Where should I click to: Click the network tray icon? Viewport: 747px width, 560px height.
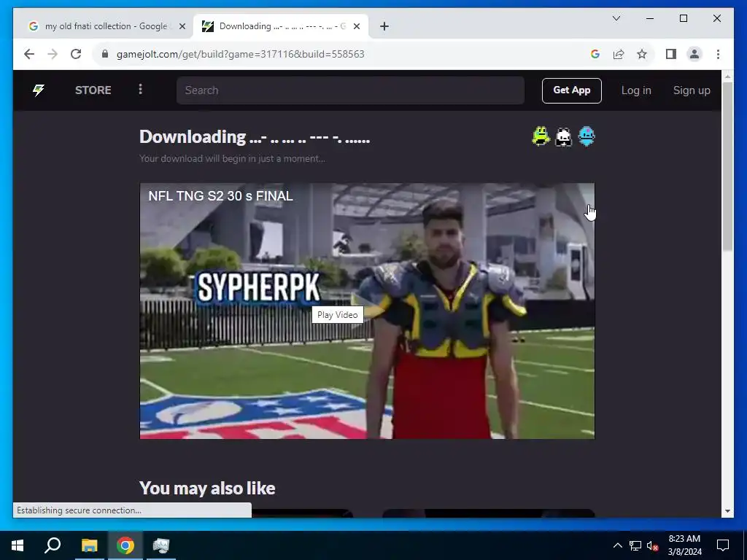click(635, 545)
